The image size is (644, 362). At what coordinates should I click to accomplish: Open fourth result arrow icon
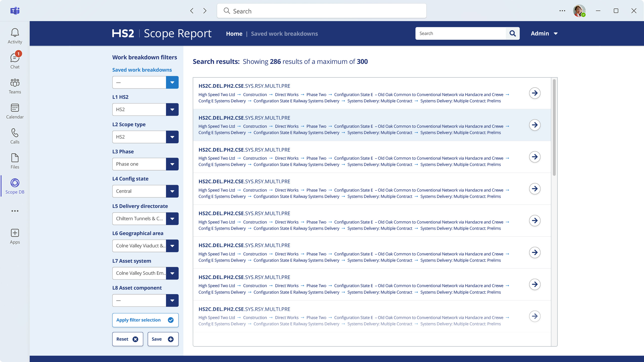(x=535, y=189)
